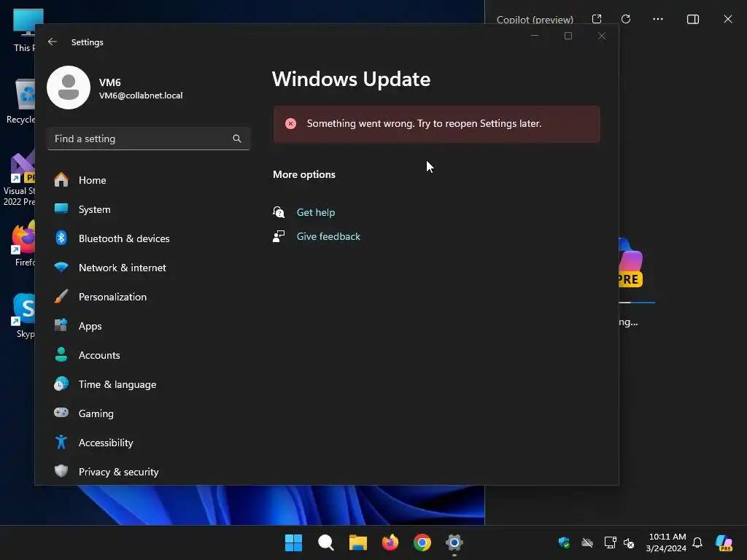The height and width of the screenshot is (560, 747).
Task: Open the clock showing 10:11 AM
Action: (x=667, y=542)
